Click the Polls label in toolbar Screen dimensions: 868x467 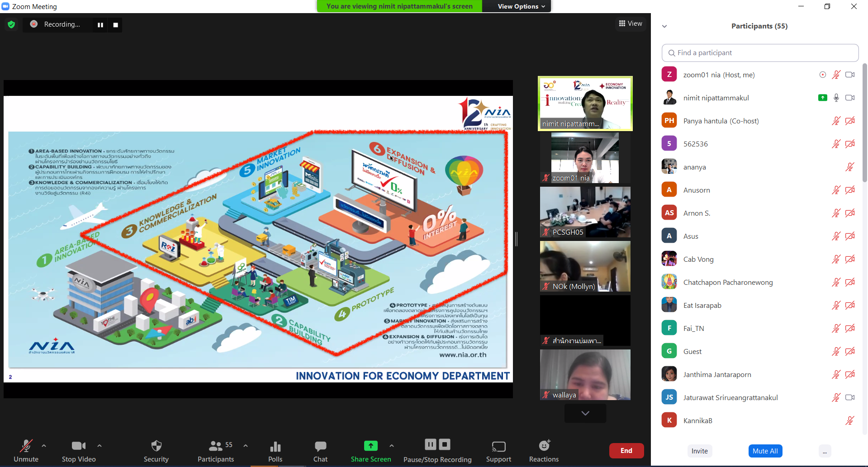tap(275, 459)
